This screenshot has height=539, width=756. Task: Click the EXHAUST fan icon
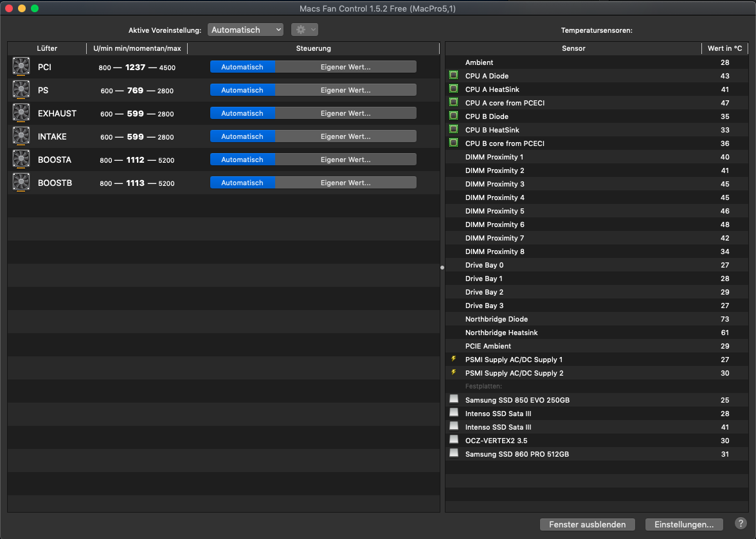[x=21, y=113]
